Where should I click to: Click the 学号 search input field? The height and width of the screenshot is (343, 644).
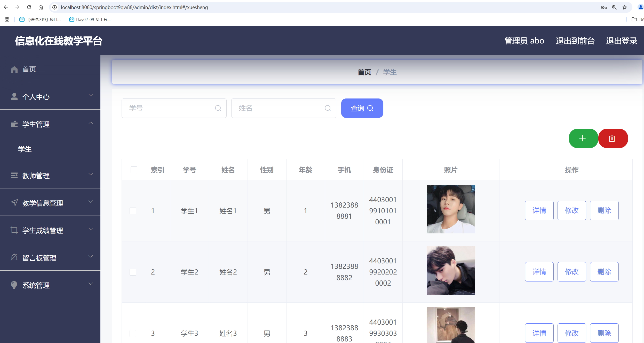click(x=170, y=108)
